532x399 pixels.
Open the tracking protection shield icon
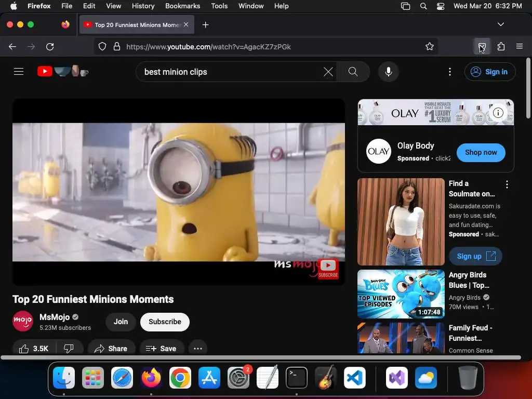(x=102, y=46)
